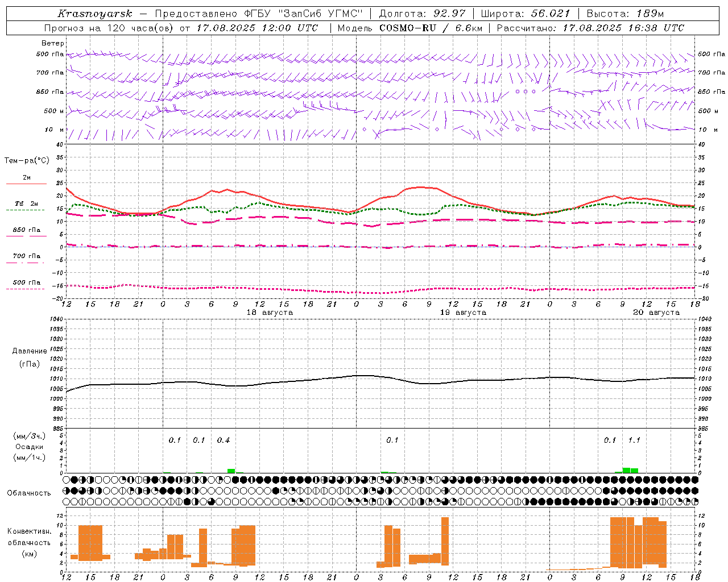This screenshot has height=582, width=728.
Task: Click the "Рассчитано: 17.08.2025 16:38 UTC" timestamp
Action: [590, 28]
